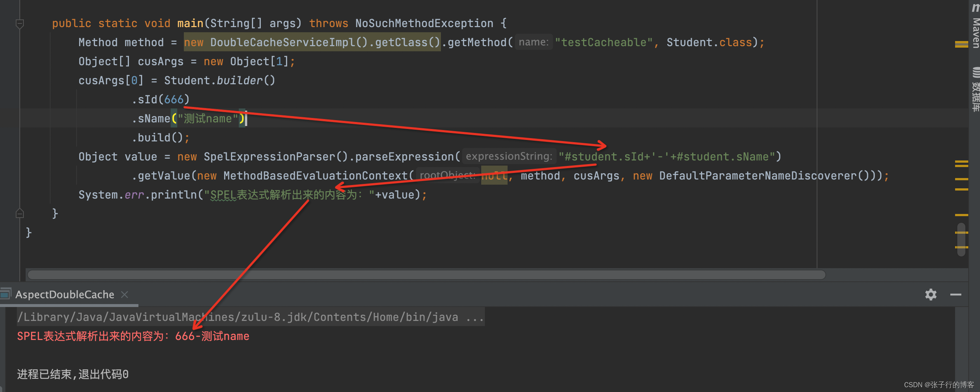Click the horizontal editor scrollbar

click(426, 274)
